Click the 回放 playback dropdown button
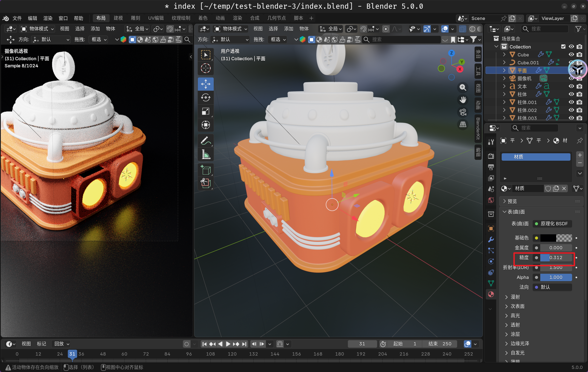588x372 pixels. pos(62,344)
